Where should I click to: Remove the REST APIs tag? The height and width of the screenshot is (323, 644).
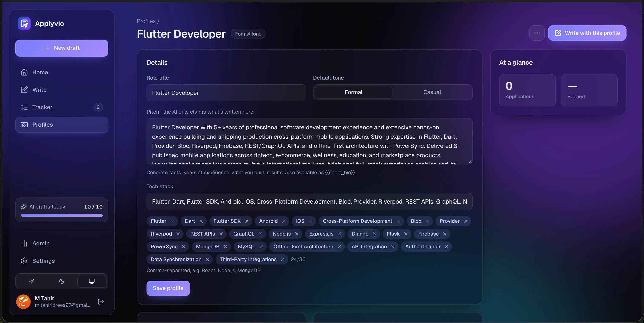click(221, 234)
